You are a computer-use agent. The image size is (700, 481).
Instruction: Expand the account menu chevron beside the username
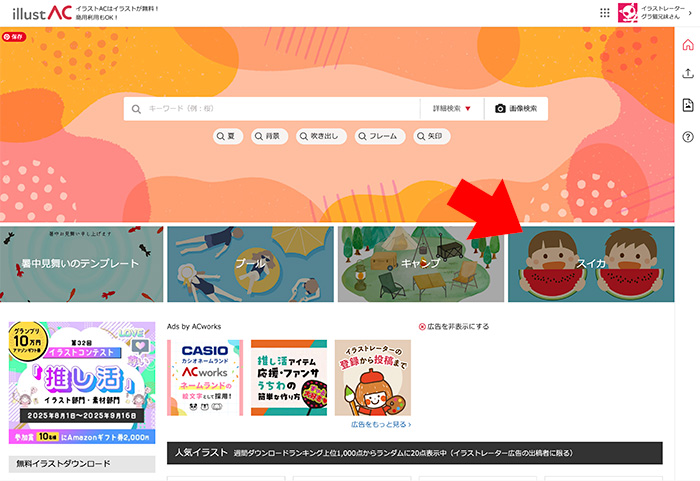(691, 13)
